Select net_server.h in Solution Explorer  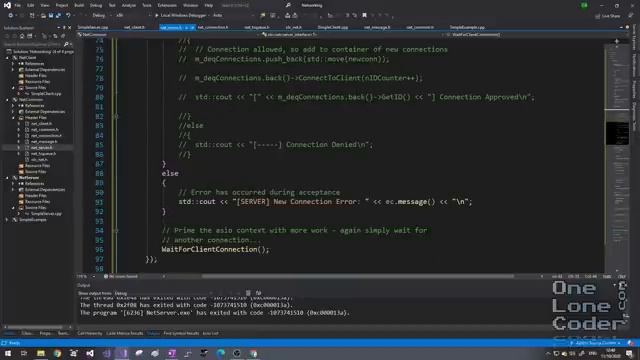42,147
